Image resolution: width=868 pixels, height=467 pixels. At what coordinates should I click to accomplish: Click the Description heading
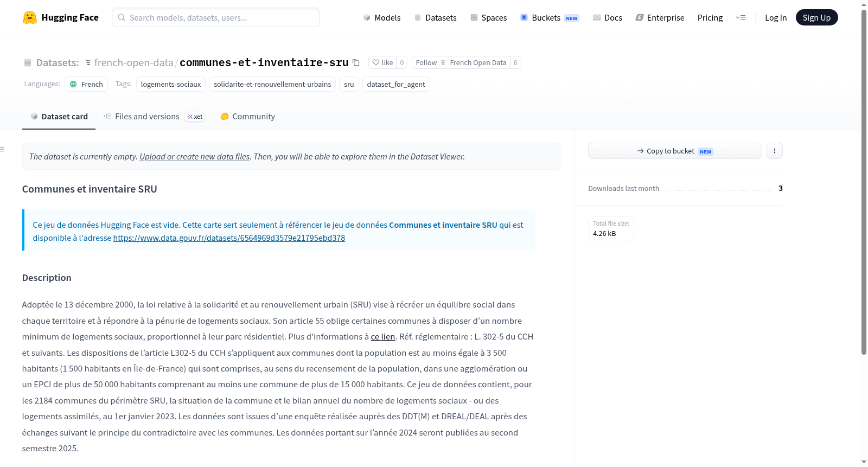pyautogui.click(x=47, y=278)
